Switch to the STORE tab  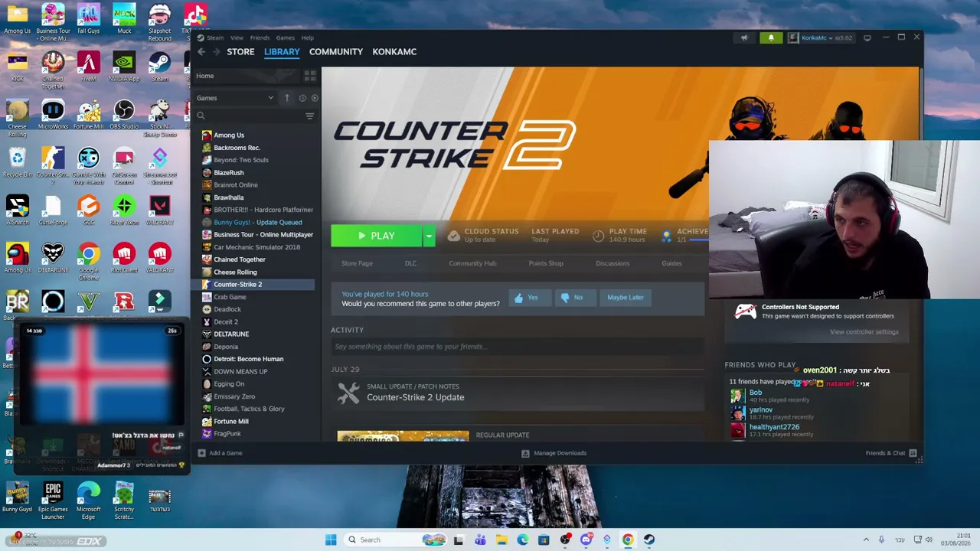[240, 52]
